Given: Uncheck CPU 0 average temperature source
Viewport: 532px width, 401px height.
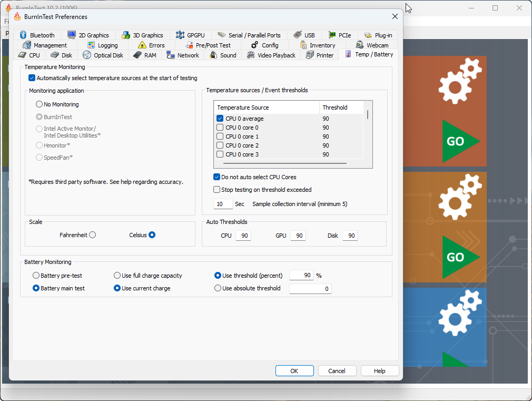Looking at the screenshot, I should (220, 119).
